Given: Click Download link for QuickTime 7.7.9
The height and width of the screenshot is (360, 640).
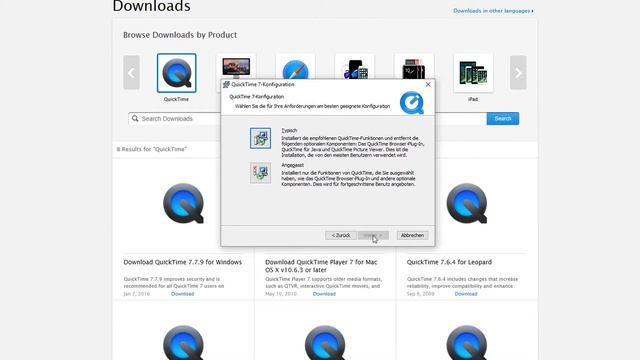Looking at the screenshot, I should point(182,294).
